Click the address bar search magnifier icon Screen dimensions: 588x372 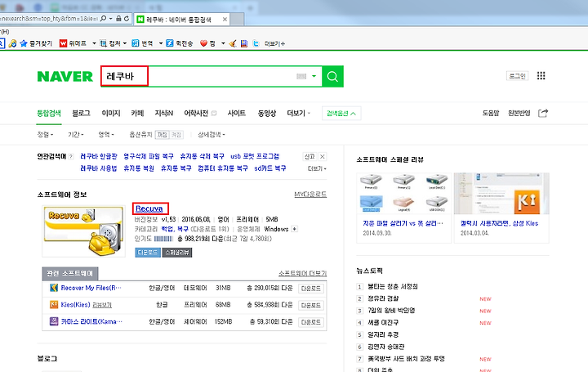[x=103, y=18]
